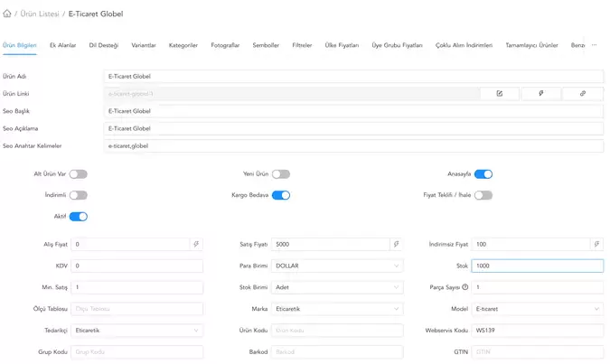Open the Ülke Fiyatları tab
Viewport: 610px width, 364px height.
click(x=342, y=45)
